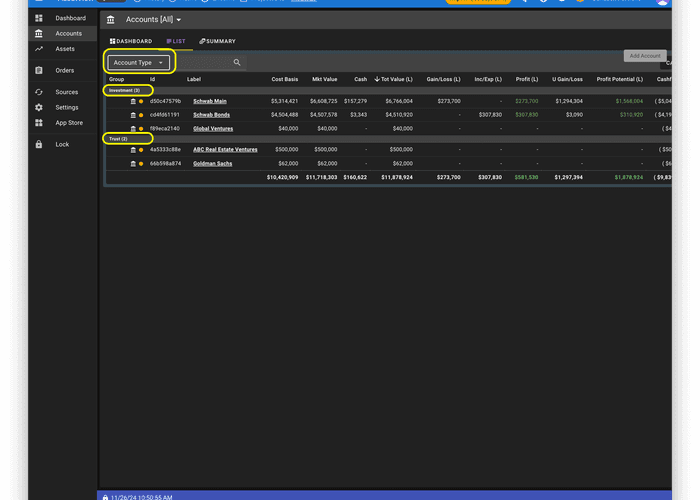Screen dimensions: 700x500
Task: Open the ABC Real Estate Ventures link
Action: pos(225,150)
